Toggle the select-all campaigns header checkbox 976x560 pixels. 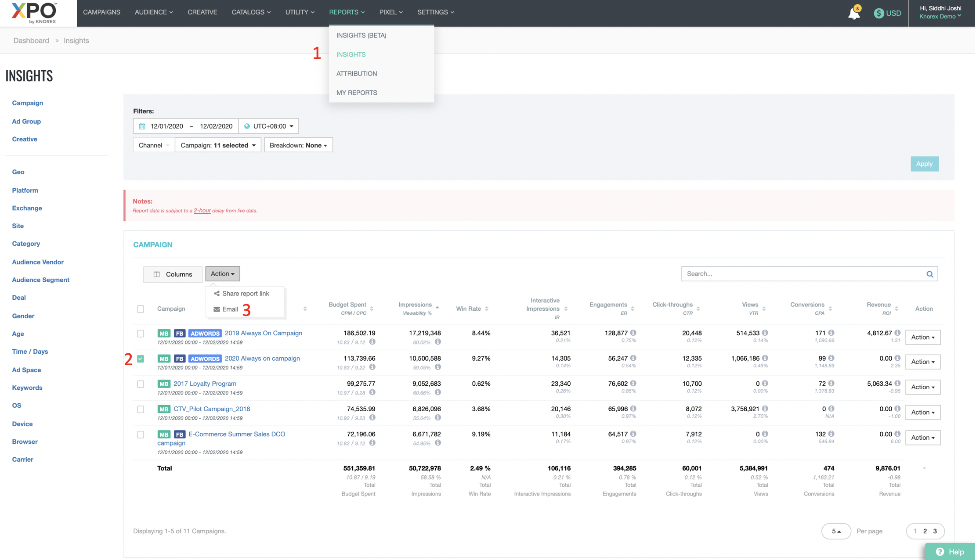(x=141, y=309)
